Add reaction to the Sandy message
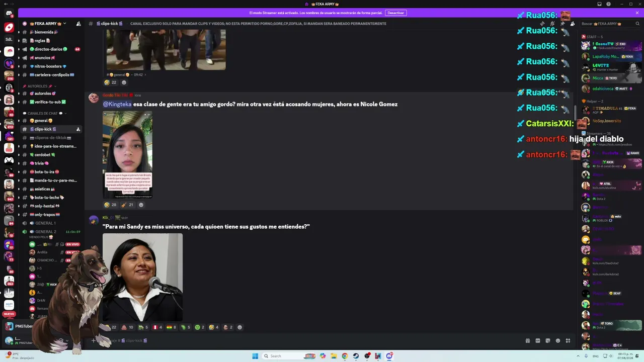 click(x=239, y=327)
